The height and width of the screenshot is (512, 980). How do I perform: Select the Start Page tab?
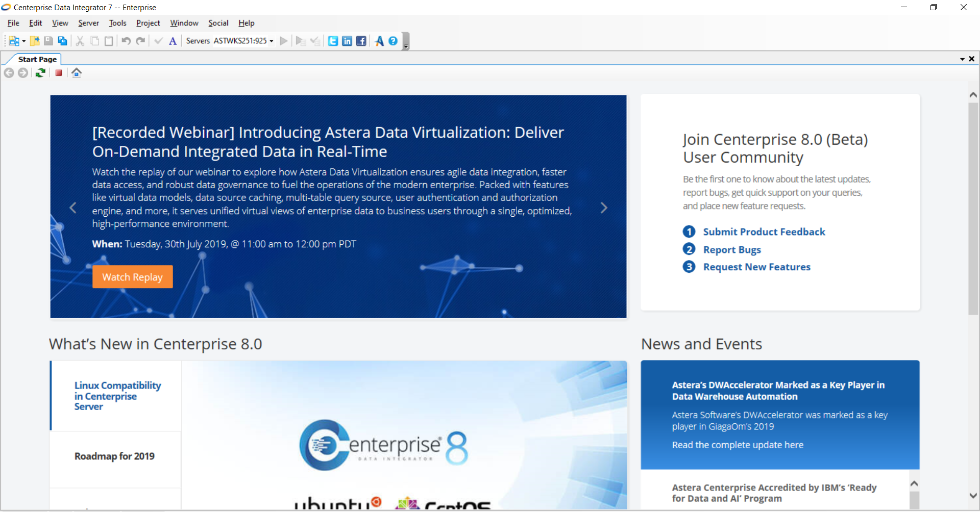37,59
